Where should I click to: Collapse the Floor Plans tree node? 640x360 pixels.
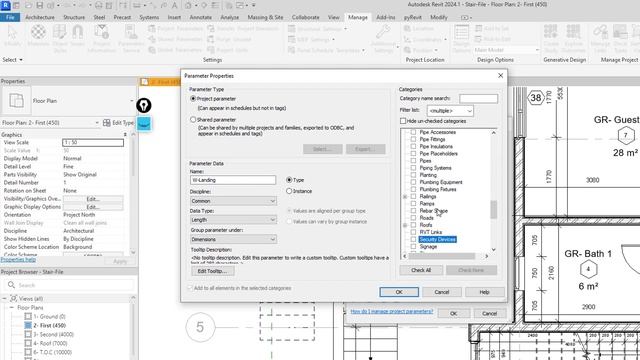tap(12, 307)
